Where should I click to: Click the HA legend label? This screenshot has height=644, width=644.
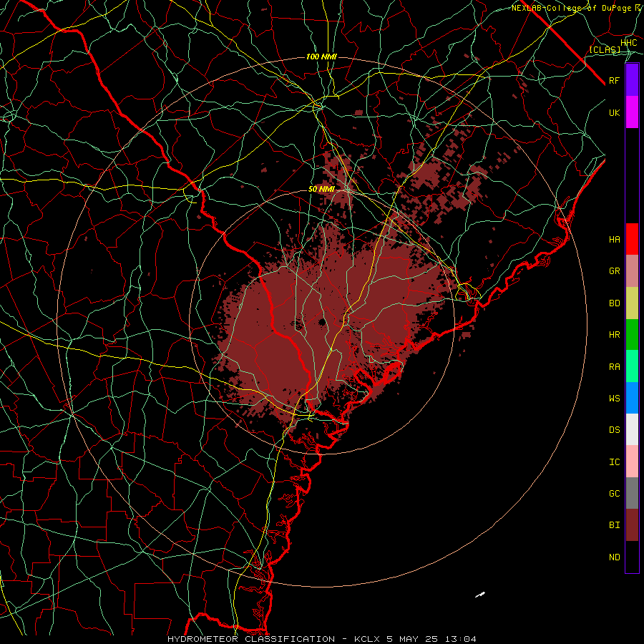614,240
